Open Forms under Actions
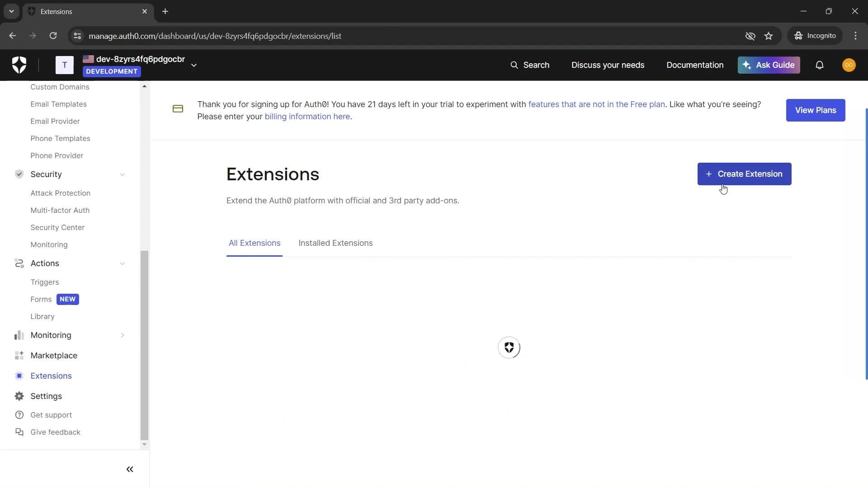868x488 pixels. pos(41,300)
